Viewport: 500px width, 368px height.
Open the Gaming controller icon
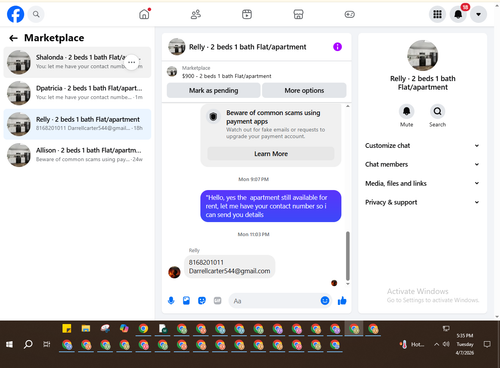(x=349, y=14)
